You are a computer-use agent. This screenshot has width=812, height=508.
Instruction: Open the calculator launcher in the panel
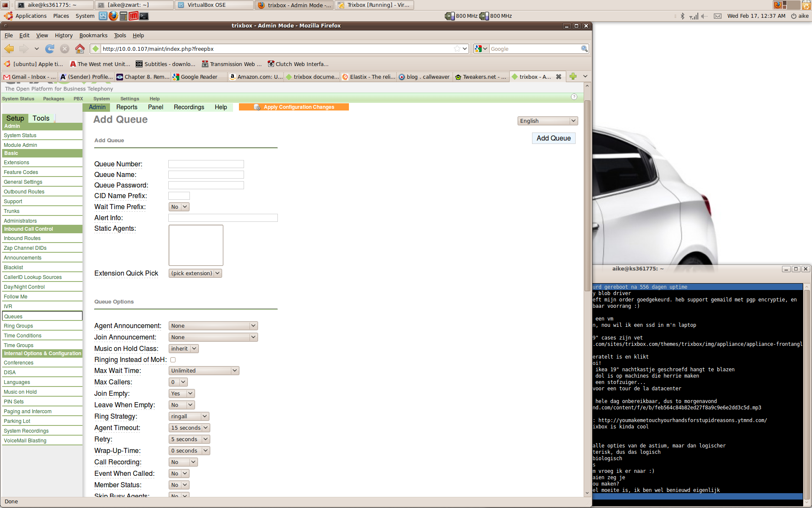point(123,16)
